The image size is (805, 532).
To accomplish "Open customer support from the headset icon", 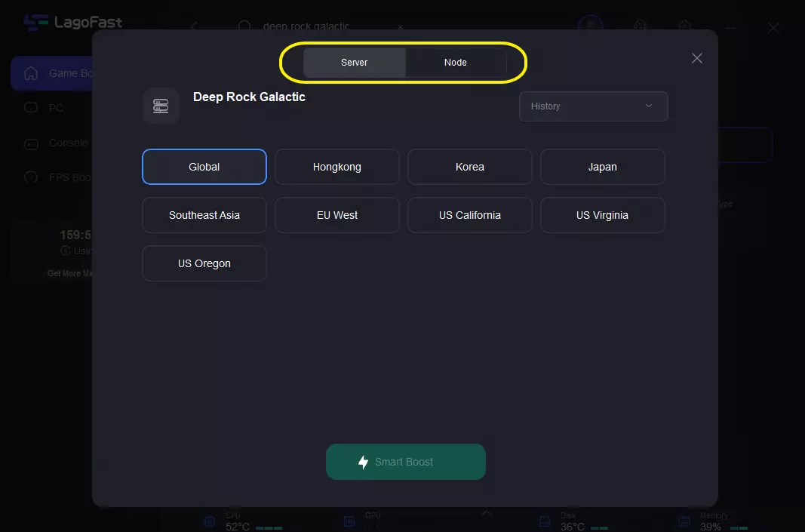I will [x=641, y=26].
